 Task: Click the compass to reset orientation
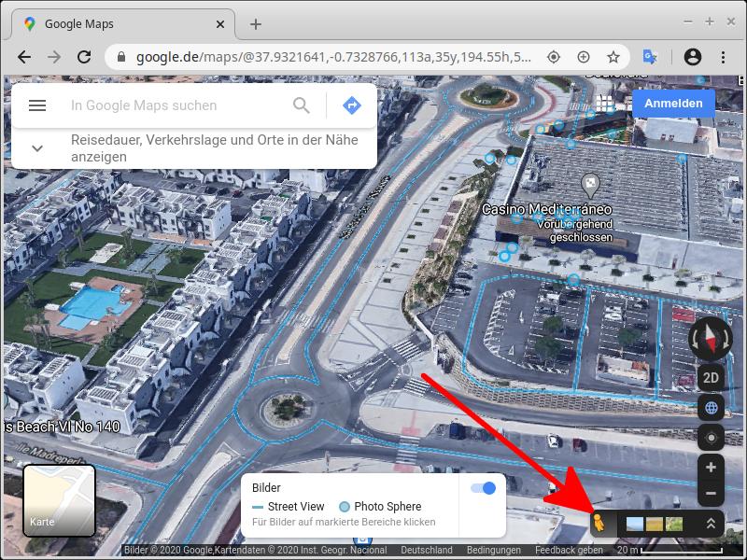(711, 338)
